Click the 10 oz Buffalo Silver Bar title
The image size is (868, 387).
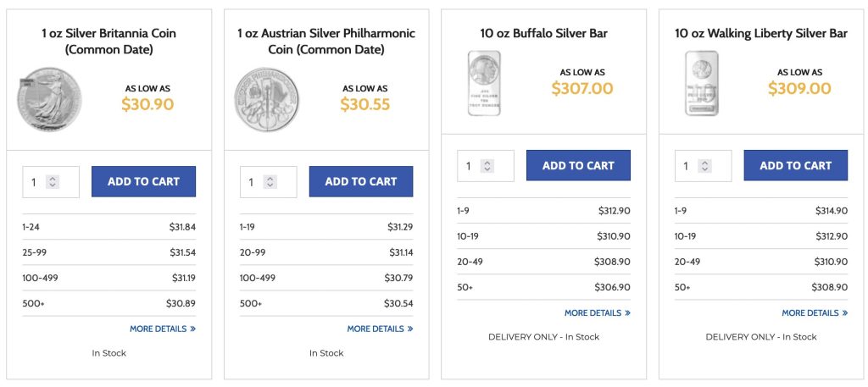pos(543,34)
